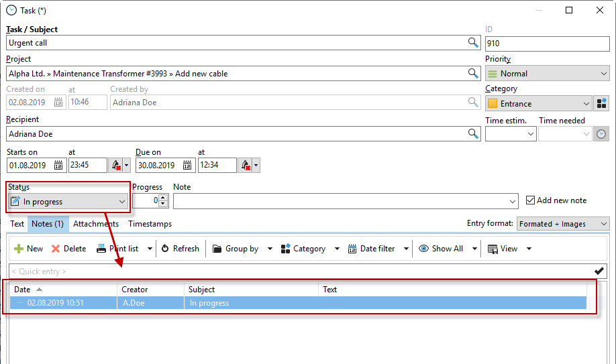This screenshot has height=364, width=616.
Task: Expand the Status dropdown showing In progress
Action: click(x=121, y=201)
